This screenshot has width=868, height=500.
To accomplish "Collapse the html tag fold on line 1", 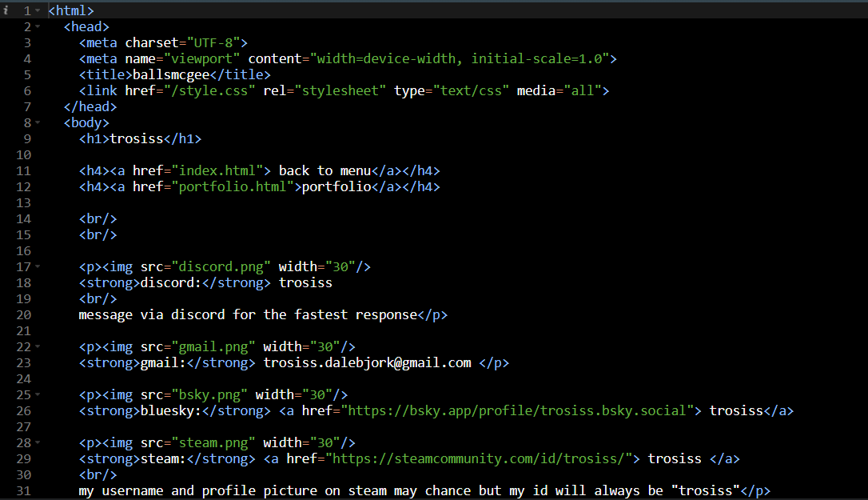I will click(x=38, y=10).
